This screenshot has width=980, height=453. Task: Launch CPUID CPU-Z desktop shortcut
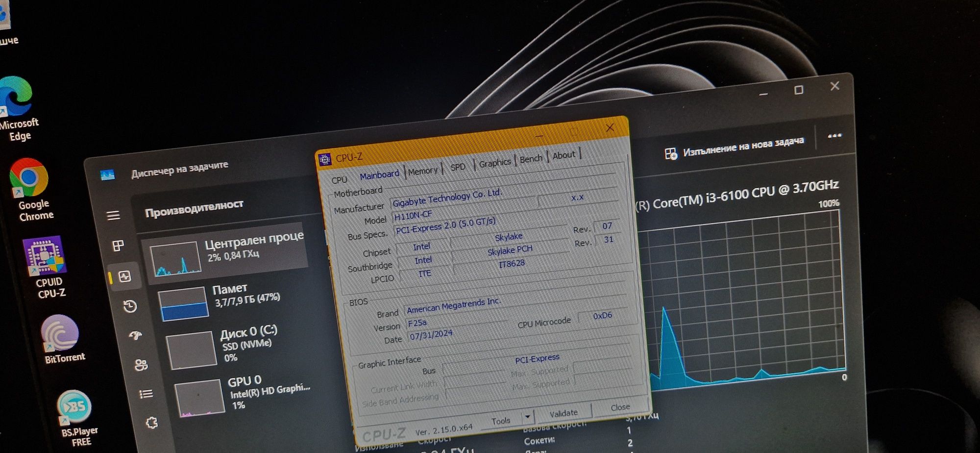coord(47,268)
